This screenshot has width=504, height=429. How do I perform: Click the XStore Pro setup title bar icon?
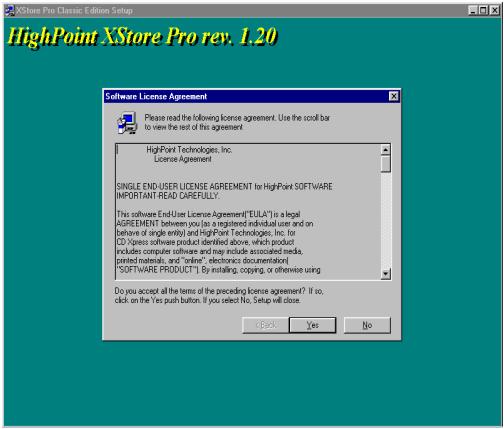click(x=10, y=11)
